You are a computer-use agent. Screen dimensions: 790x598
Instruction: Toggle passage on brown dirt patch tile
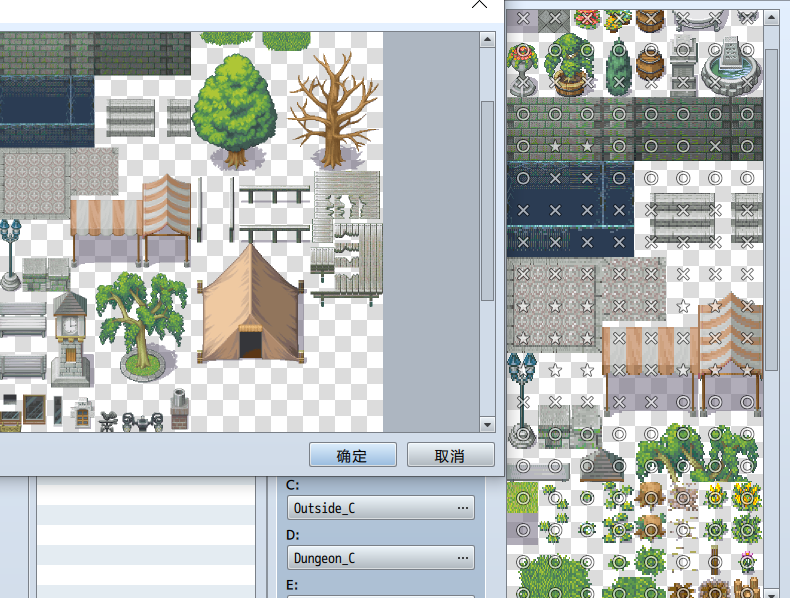tap(683, 498)
